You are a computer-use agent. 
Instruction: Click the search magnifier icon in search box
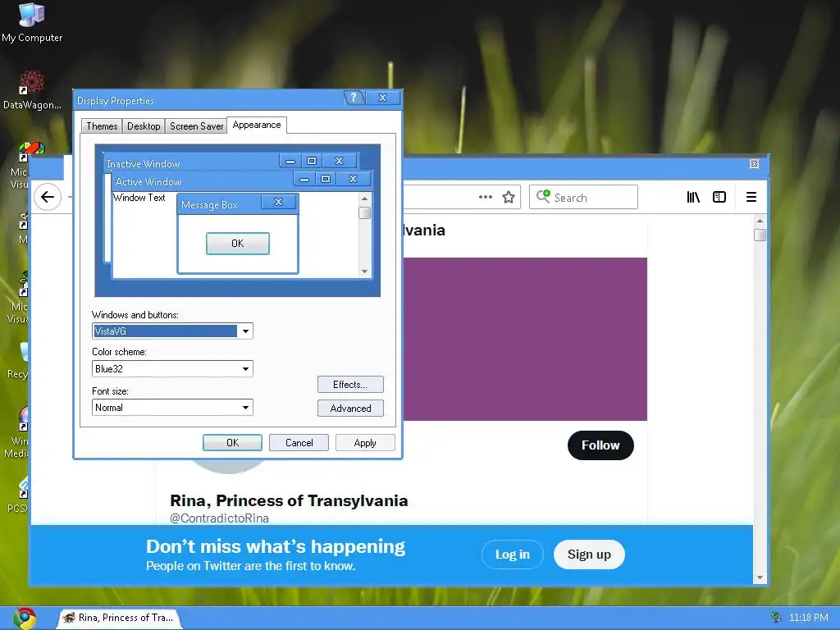coord(543,196)
